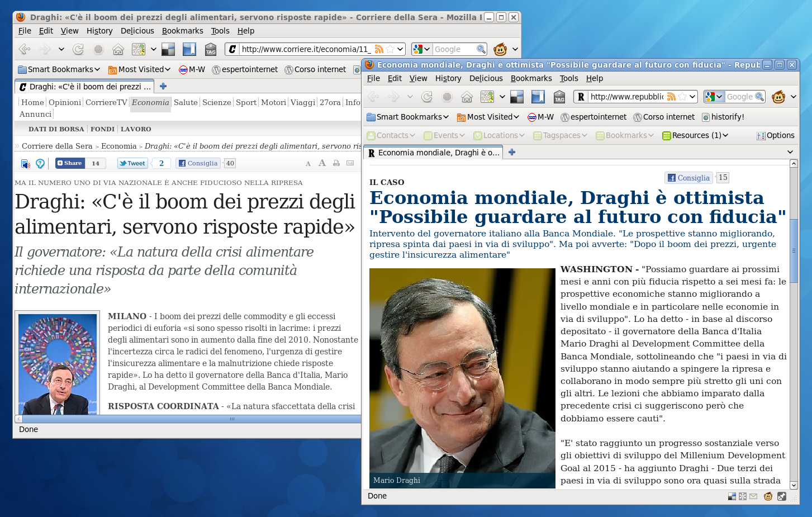The height and width of the screenshot is (517, 812).
Task: Click the monkey icon in Repubblica status bar
Action: [768, 496]
